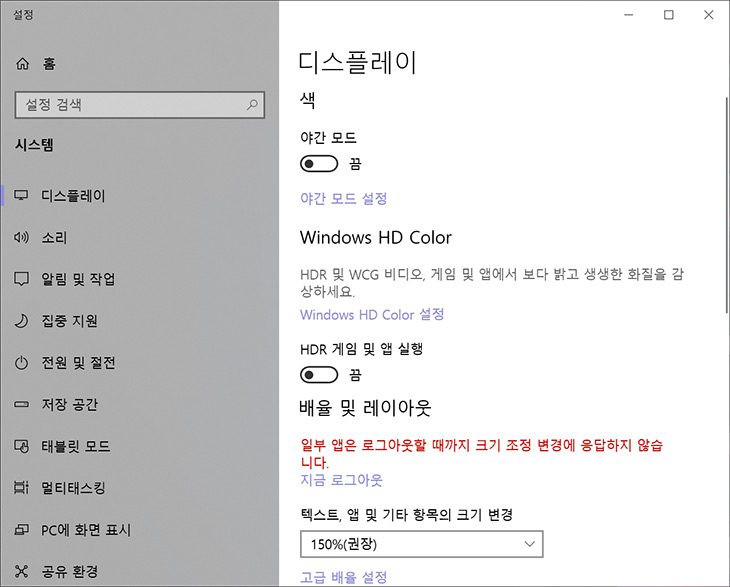
Task: Open 공유 환경 settings
Action: (x=140, y=571)
